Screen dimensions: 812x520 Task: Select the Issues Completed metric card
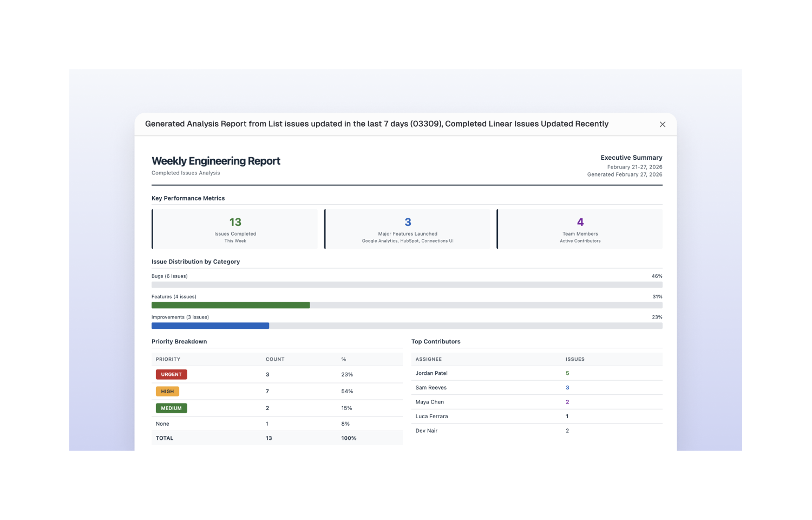[235, 229]
